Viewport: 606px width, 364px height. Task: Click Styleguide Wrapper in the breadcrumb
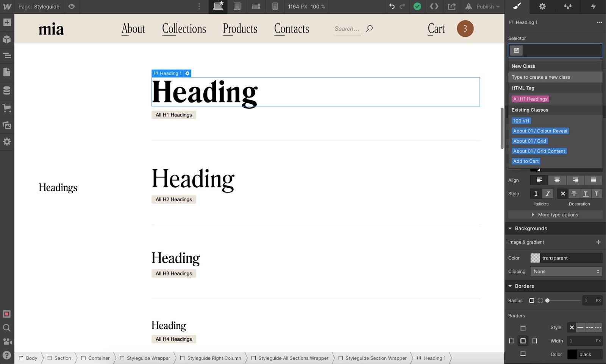(x=145, y=358)
